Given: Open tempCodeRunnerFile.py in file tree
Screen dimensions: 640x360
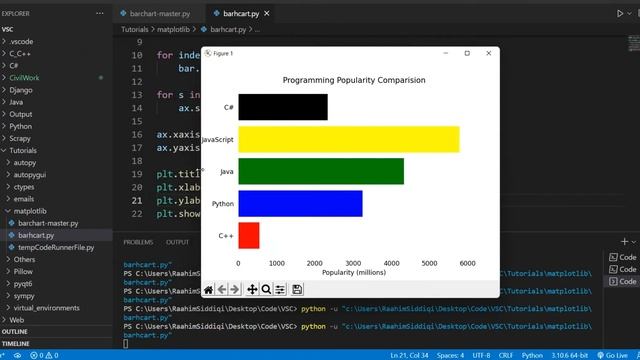Looking at the screenshot, I should [56, 247].
